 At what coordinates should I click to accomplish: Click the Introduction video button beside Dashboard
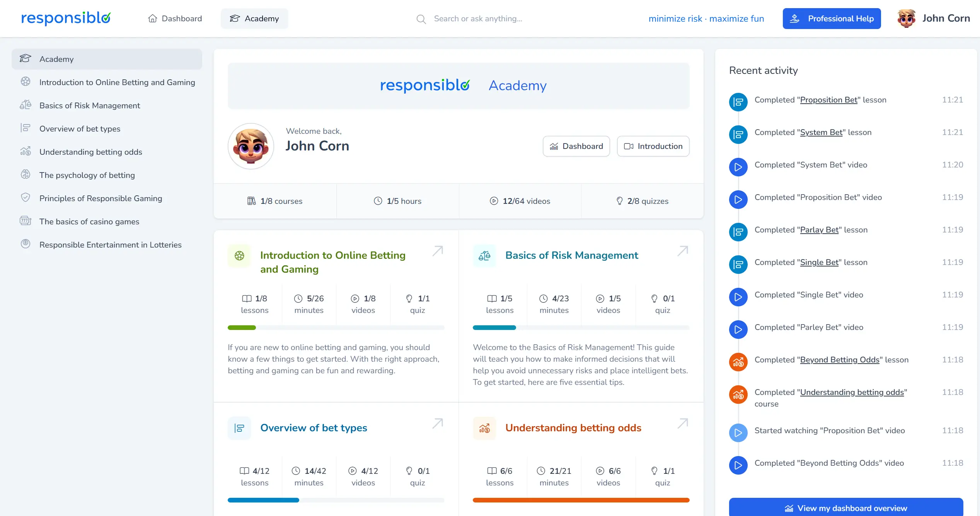click(653, 146)
